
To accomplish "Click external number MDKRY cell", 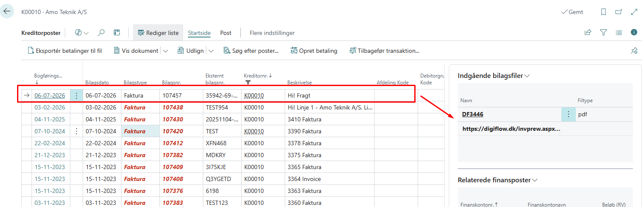I will (x=222, y=155).
